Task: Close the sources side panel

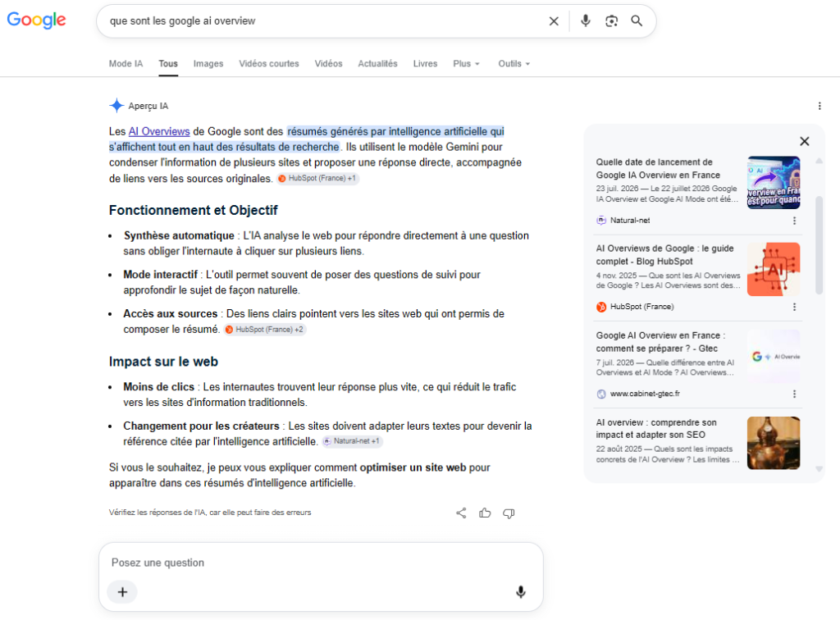Action: point(804,141)
